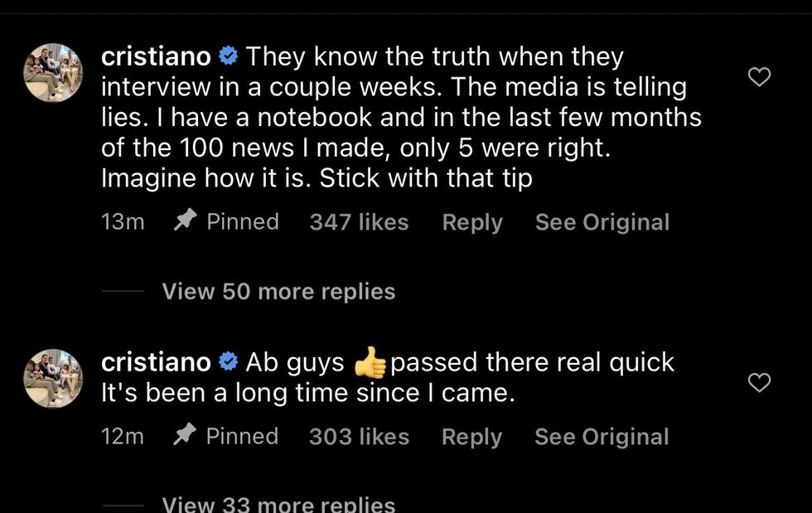This screenshot has height=513, width=812.
Task: Click the pin icon on the 12m comment
Action: point(184,434)
